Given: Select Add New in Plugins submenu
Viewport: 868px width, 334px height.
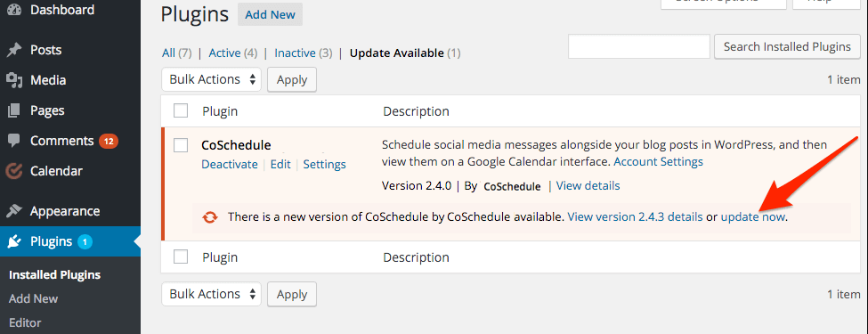Looking at the screenshot, I should point(33,298).
